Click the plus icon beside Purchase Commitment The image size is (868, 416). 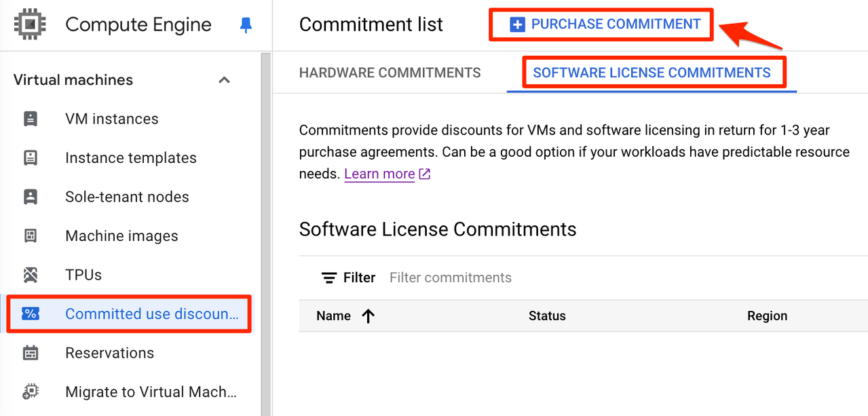tap(517, 25)
